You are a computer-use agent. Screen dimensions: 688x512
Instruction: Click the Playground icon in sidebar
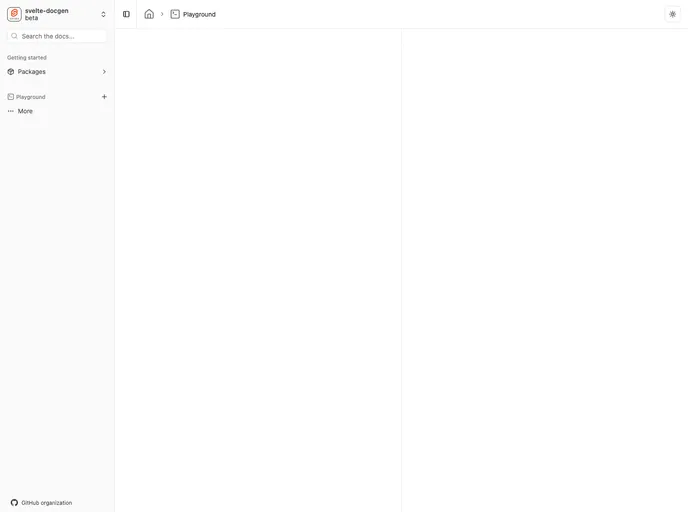point(11,97)
